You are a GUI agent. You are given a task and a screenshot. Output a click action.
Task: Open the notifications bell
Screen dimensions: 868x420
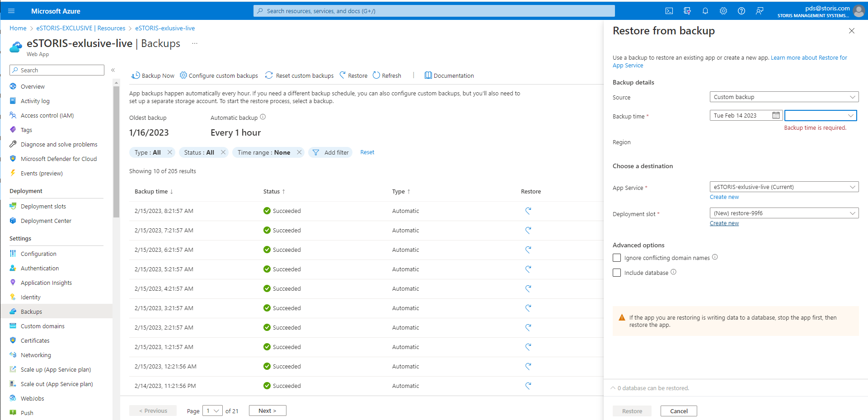[705, 11]
